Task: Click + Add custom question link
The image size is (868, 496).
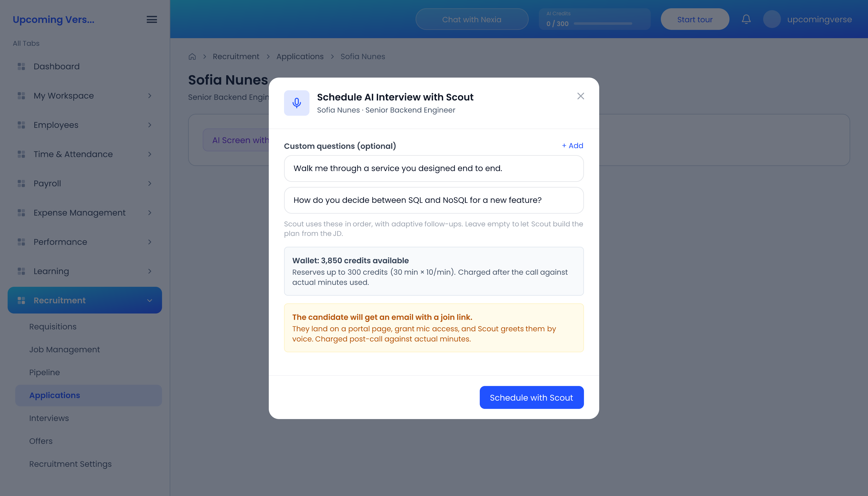Action: (x=572, y=146)
